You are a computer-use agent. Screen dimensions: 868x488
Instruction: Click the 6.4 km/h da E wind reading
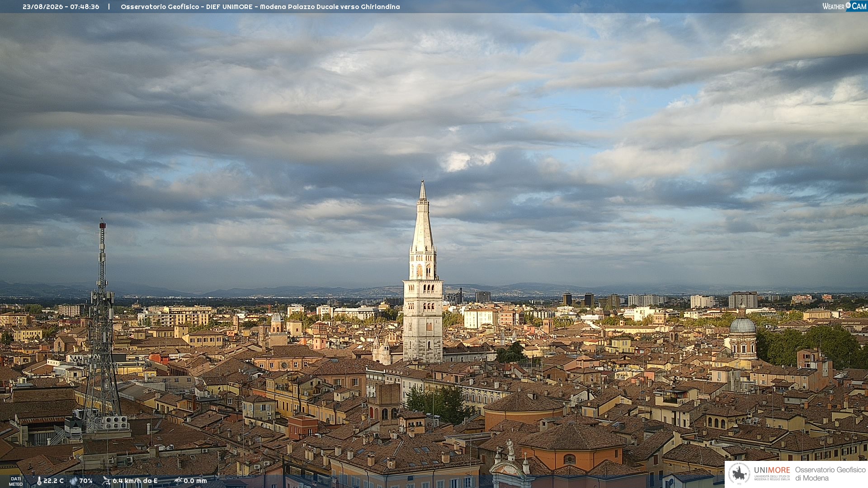click(135, 481)
